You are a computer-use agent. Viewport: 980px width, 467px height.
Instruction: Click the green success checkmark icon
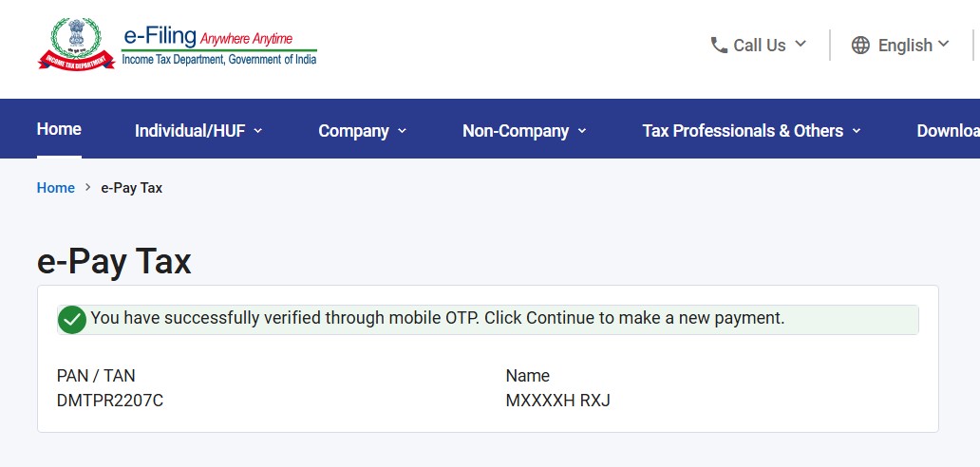[x=72, y=320]
